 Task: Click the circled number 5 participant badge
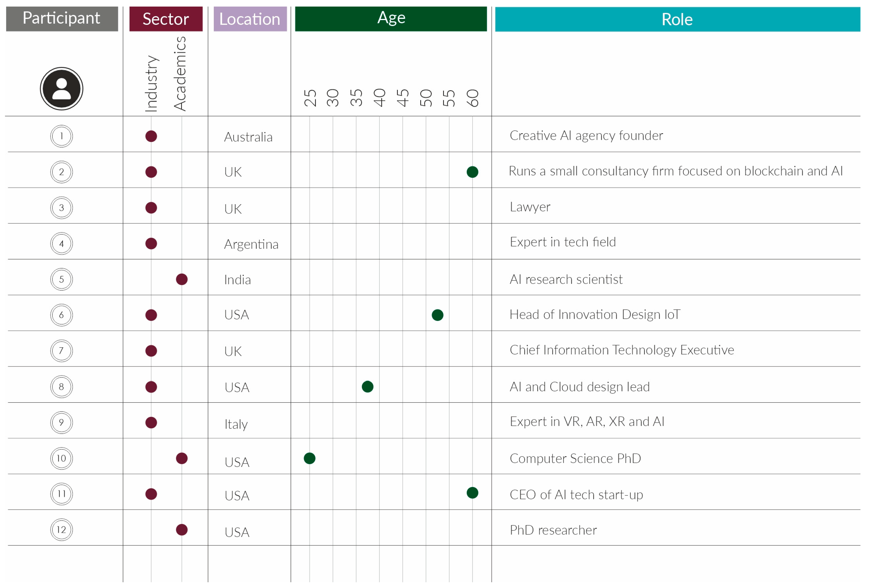[x=61, y=279]
